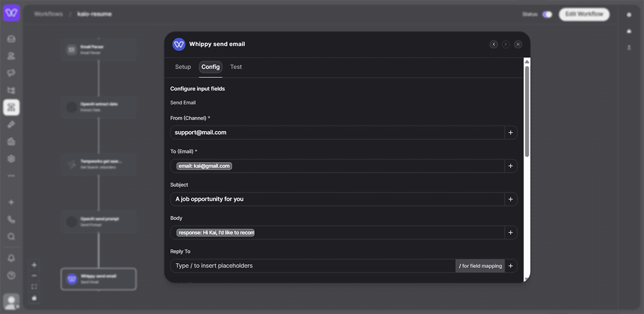The width and height of the screenshot is (644, 314).
Task: Open the help icon below the bell
Action: pos(11,275)
